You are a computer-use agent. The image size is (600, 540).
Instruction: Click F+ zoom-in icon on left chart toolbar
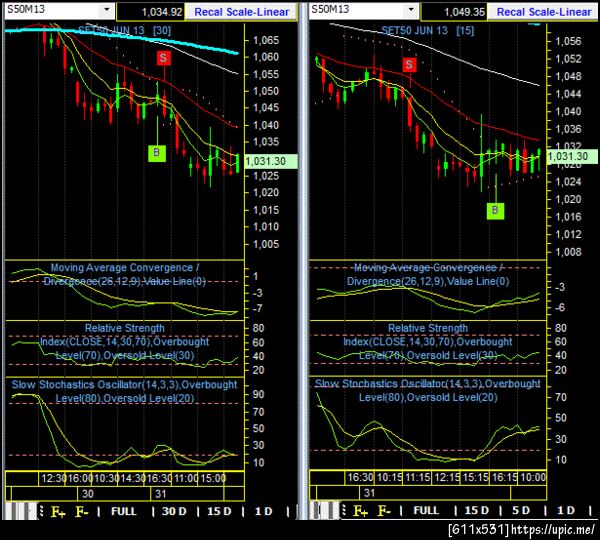[58, 511]
